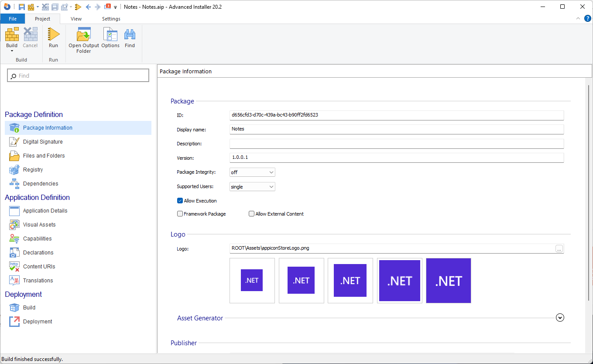Click the Run ribbon button
The image size is (593, 364).
click(53, 38)
